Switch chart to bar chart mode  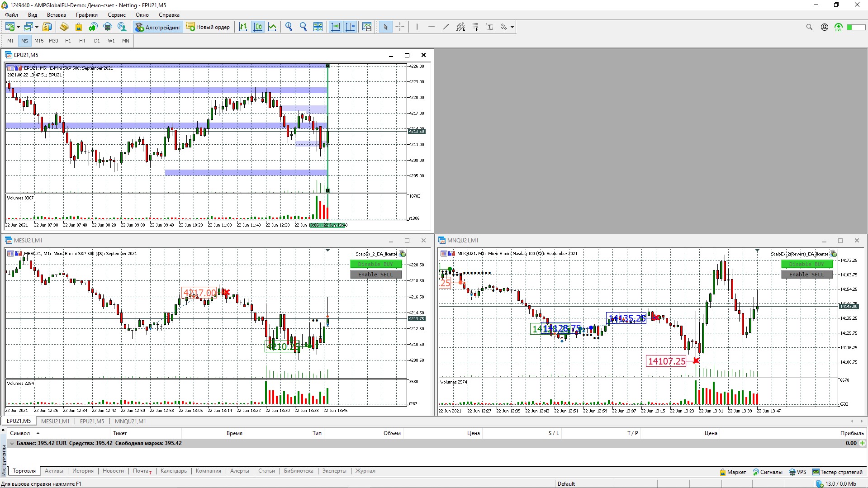coord(243,27)
